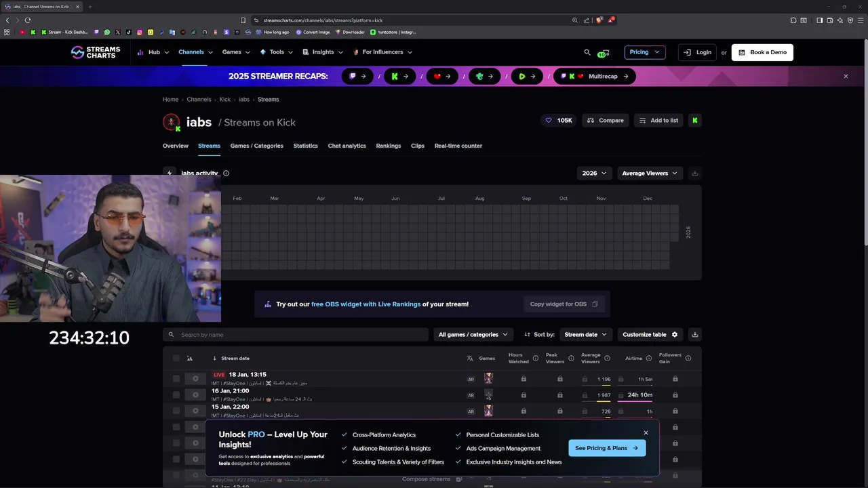This screenshot has width=868, height=488.
Task: Open the browser extensions puzzle icon
Action: point(793,20)
